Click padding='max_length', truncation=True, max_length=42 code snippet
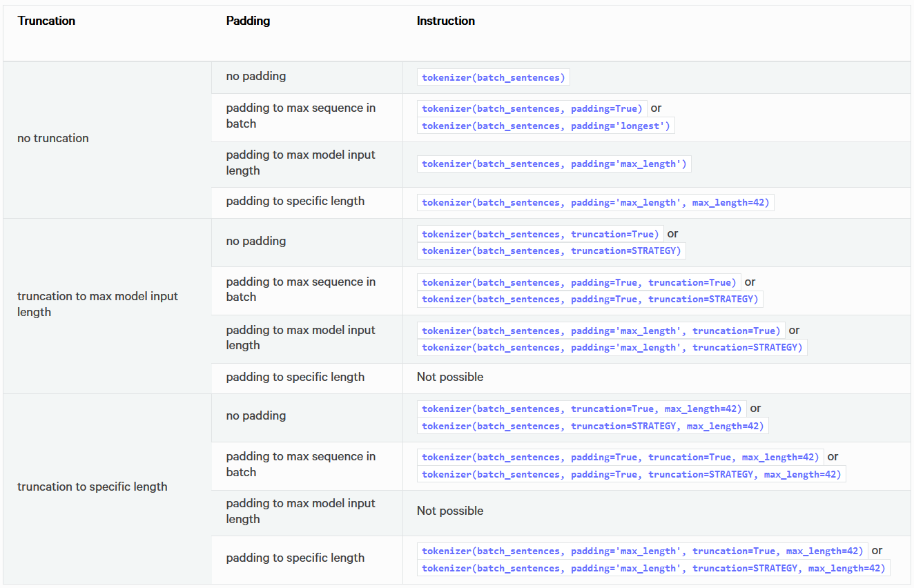Viewport: 914px width, 588px height. (x=642, y=551)
